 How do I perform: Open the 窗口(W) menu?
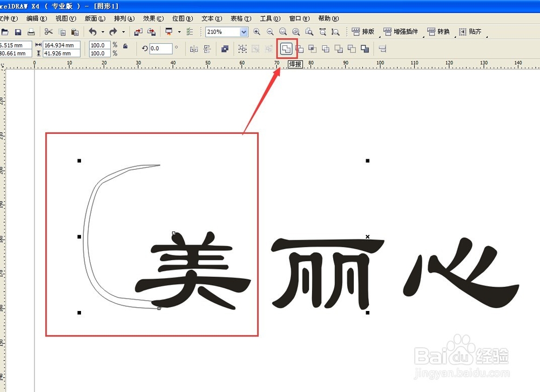299,18
